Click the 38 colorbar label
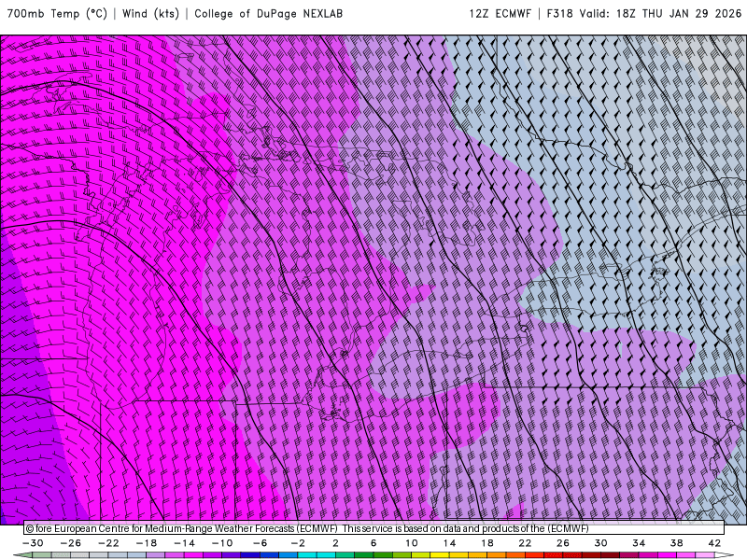This screenshot has height=560, width=747. [676, 543]
